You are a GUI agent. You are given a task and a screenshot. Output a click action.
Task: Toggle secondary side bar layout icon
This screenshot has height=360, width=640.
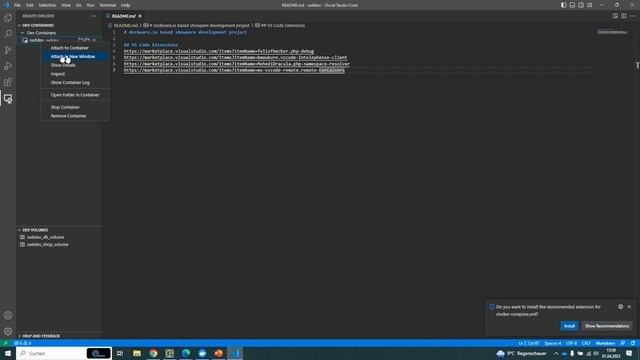[581, 5]
